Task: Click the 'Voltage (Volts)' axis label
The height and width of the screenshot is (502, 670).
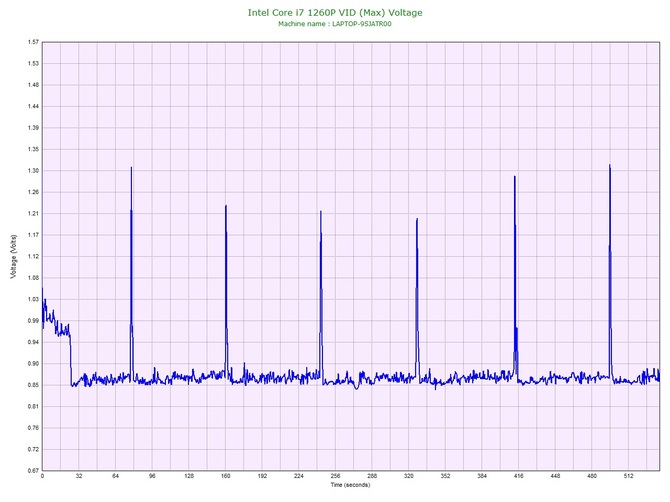Action: (14, 256)
